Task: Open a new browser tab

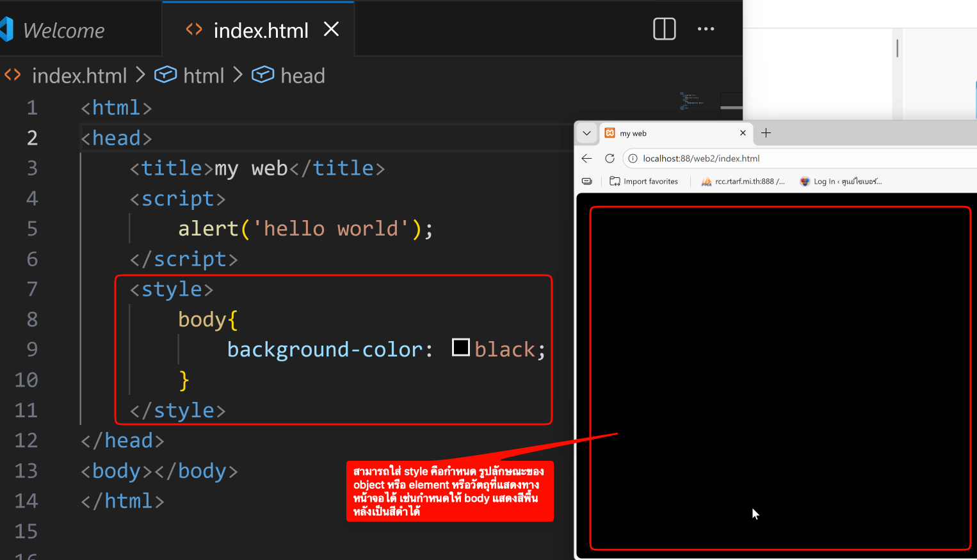Action: point(766,133)
